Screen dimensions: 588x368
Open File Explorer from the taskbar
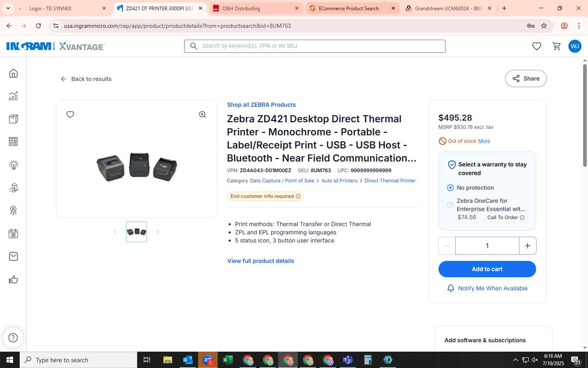(x=168, y=360)
